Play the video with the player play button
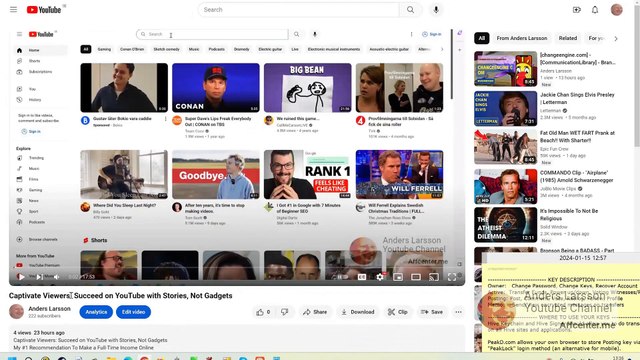 pyautogui.click(x=21, y=277)
